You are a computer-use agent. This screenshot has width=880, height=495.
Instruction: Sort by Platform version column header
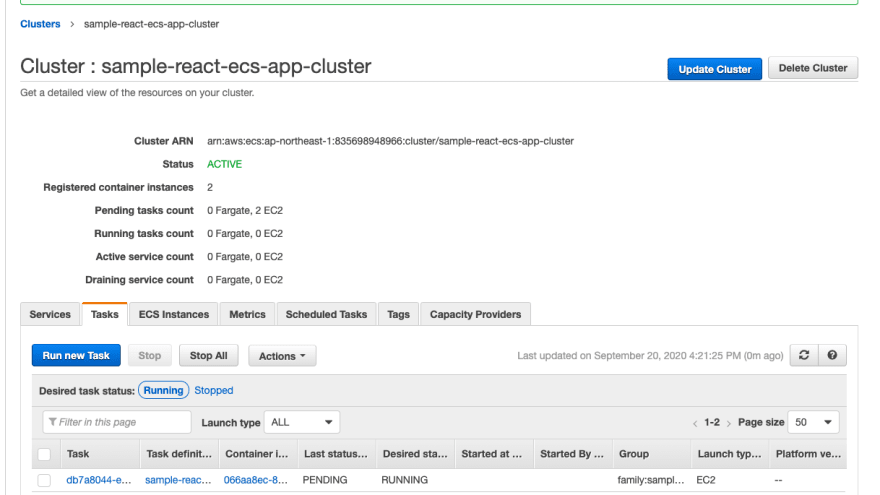click(x=808, y=453)
